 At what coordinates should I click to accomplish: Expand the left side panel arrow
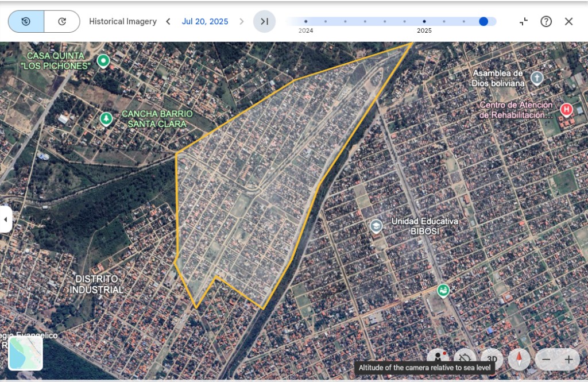[x=6, y=219]
